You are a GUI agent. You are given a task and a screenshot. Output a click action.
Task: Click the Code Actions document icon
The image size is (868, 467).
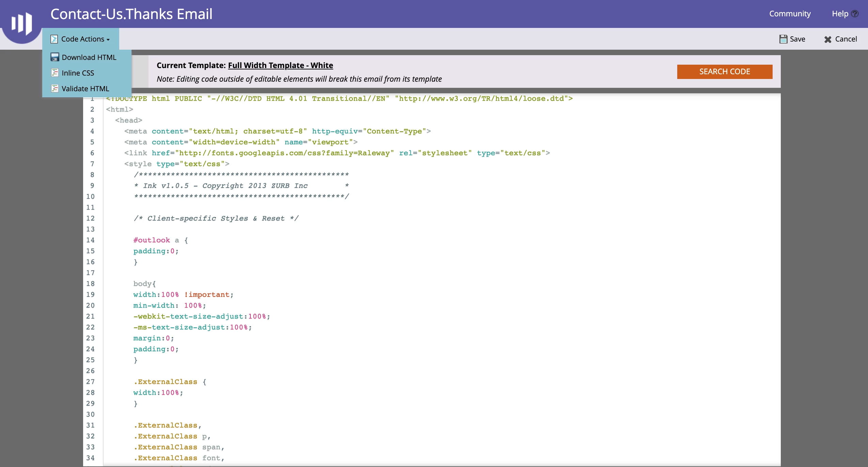pyautogui.click(x=54, y=39)
